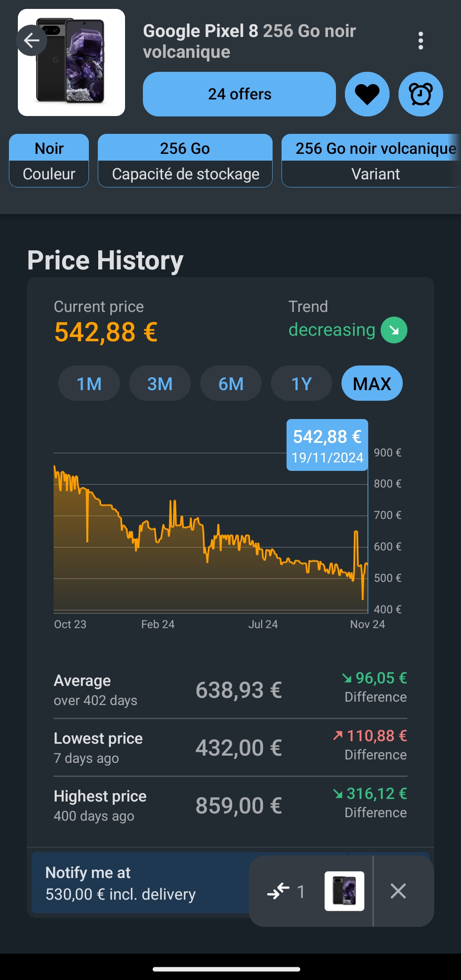Show 1Y price history
The height and width of the screenshot is (980, 461).
coord(302,383)
